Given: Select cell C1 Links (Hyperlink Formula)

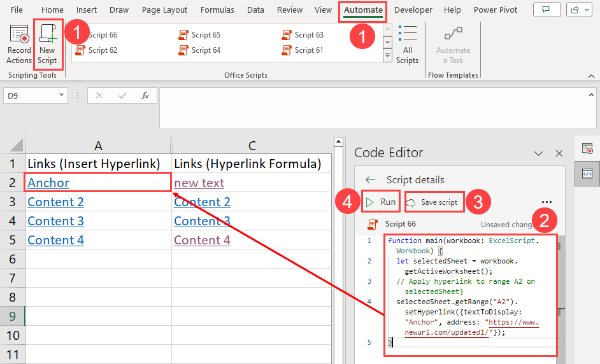Looking at the screenshot, I should click(252, 164).
